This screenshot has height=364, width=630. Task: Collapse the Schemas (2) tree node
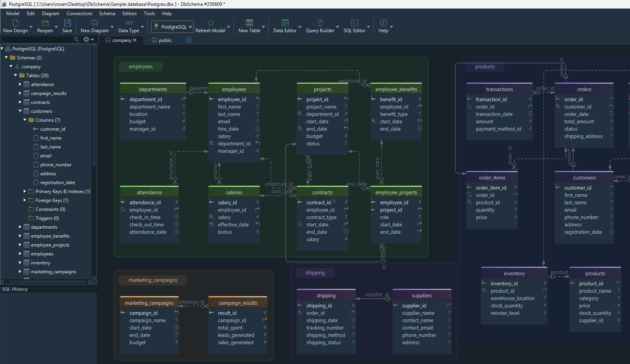(6, 57)
